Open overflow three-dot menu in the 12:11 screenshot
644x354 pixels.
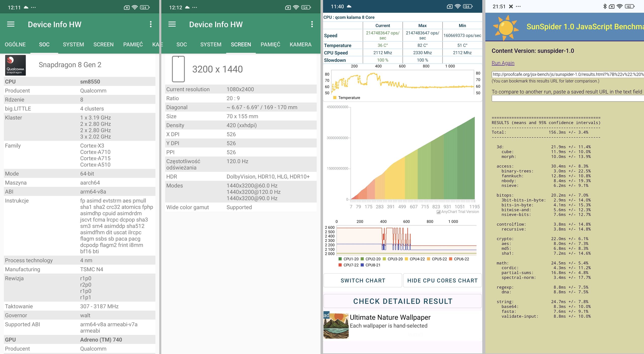[x=151, y=24]
